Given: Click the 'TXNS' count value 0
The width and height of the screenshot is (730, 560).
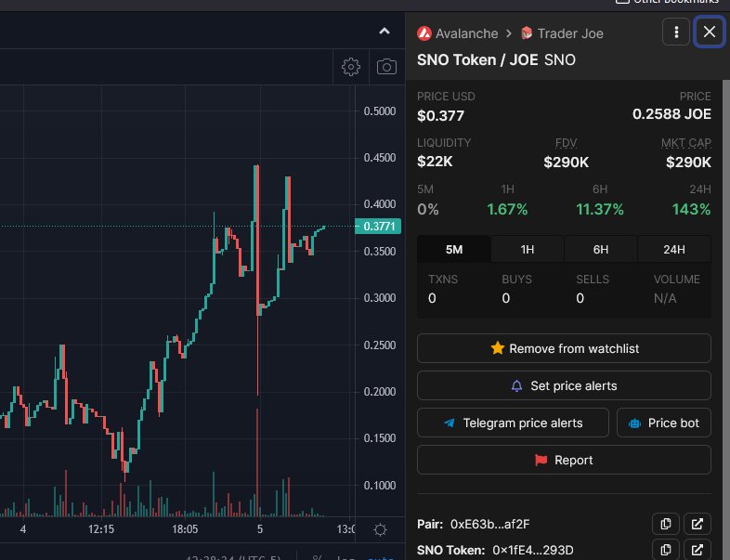Looking at the screenshot, I should point(432,298).
